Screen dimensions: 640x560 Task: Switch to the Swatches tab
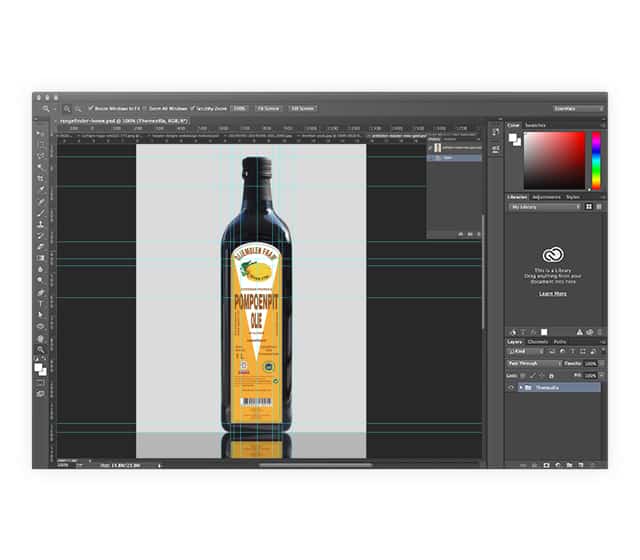[535, 125]
